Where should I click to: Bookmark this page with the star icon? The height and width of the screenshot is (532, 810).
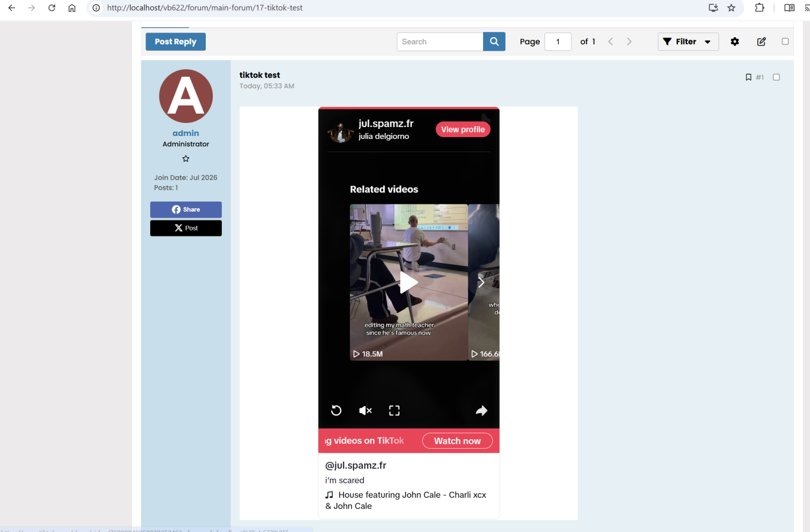click(x=731, y=8)
